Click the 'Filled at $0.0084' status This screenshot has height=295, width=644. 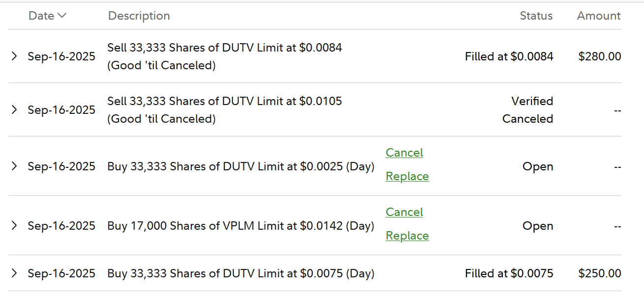coord(509,56)
